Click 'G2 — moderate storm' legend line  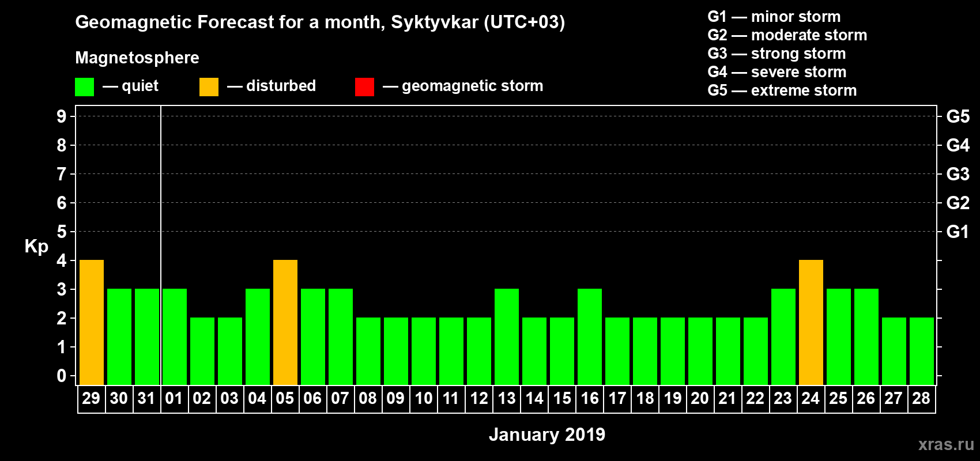787,35
